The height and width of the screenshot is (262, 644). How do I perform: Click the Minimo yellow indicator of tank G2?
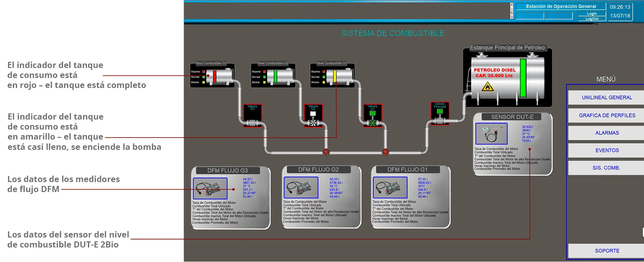pyautogui.click(x=264, y=82)
